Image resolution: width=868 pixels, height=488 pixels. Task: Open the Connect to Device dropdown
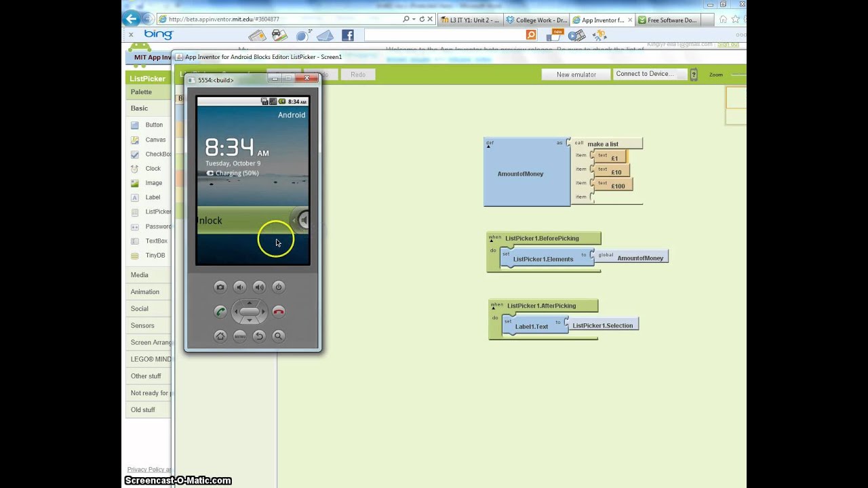coord(650,74)
